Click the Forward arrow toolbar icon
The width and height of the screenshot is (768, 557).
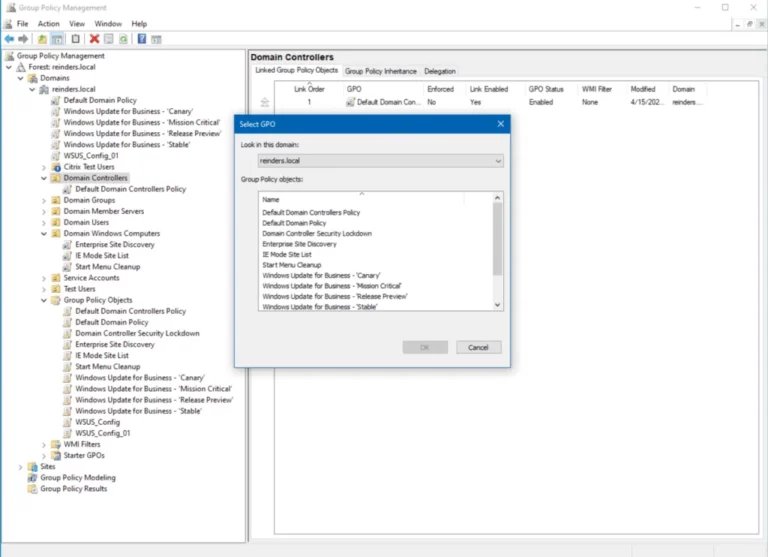(x=23, y=39)
